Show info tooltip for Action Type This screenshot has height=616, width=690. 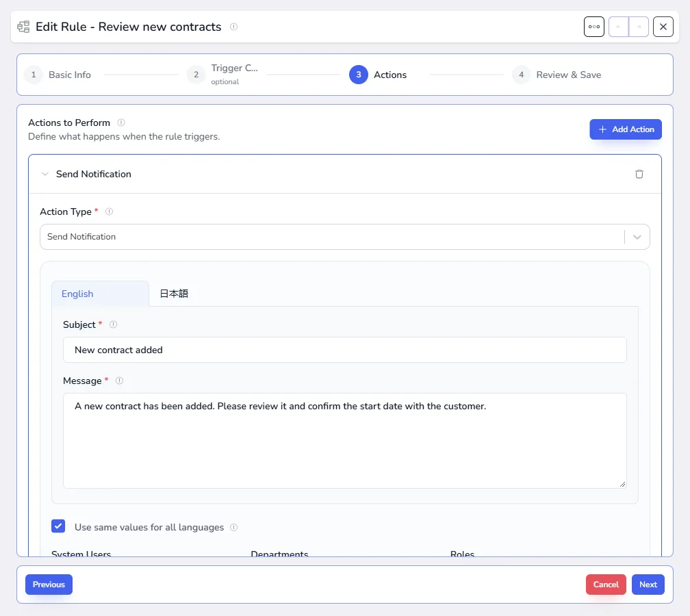[109, 211]
